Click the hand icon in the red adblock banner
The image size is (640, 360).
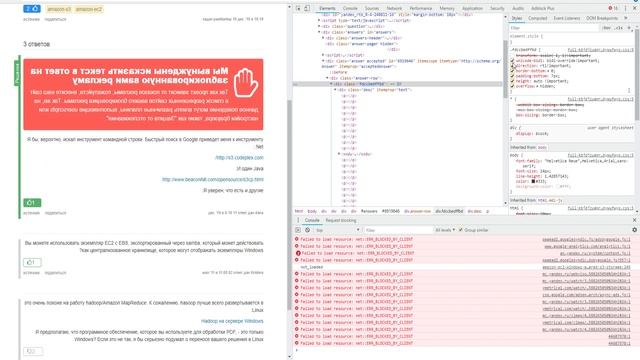(x=246, y=82)
